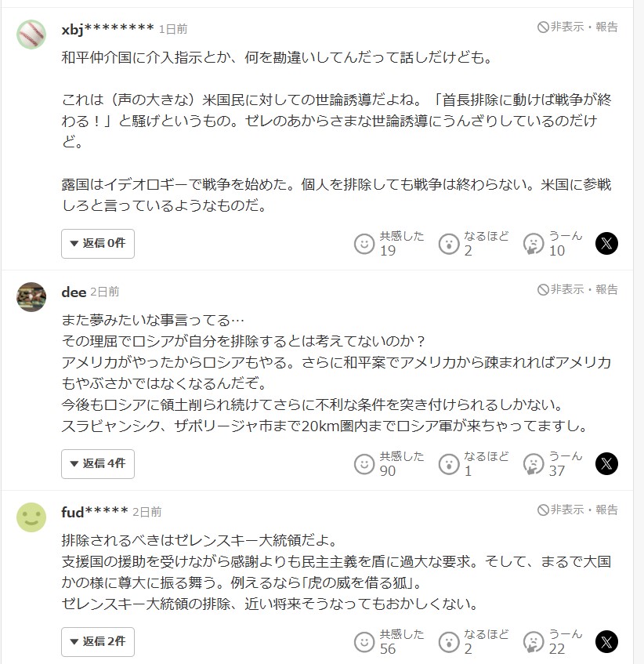Image resolution: width=644 pixels, height=664 pixels.
Task: Expand the 返信 4件 replies
Action: (98, 464)
